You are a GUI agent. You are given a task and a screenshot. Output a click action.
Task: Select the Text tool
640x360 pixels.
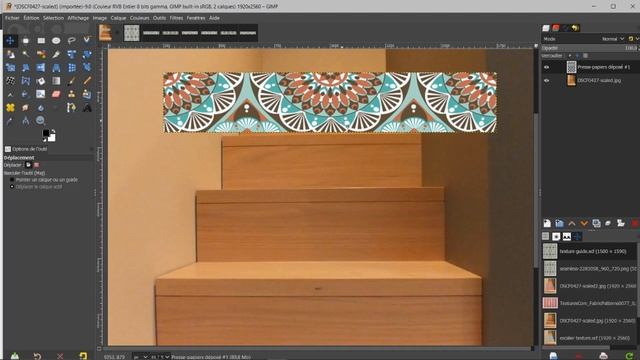[x=87, y=108]
